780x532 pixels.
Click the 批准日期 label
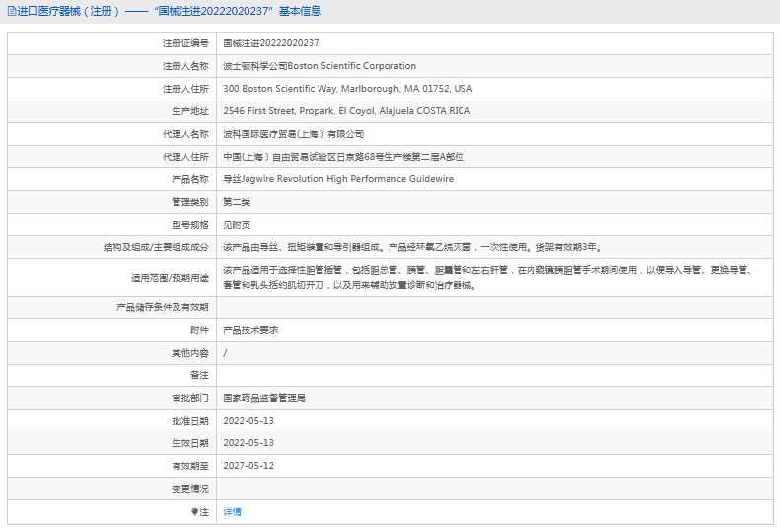190,421
